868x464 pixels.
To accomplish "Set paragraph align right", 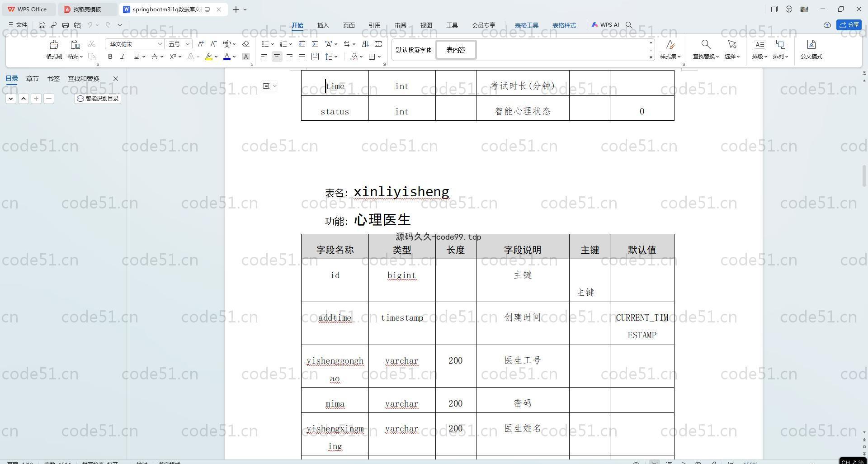I will coord(289,57).
